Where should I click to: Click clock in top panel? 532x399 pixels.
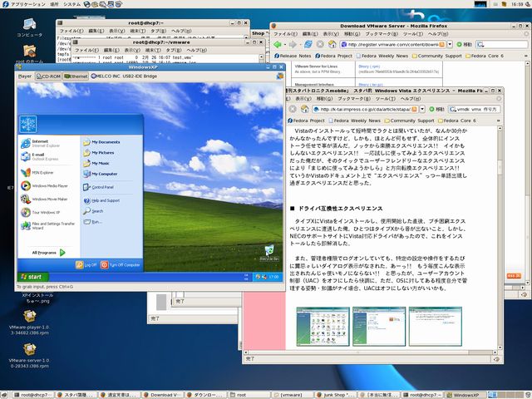[517, 4]
